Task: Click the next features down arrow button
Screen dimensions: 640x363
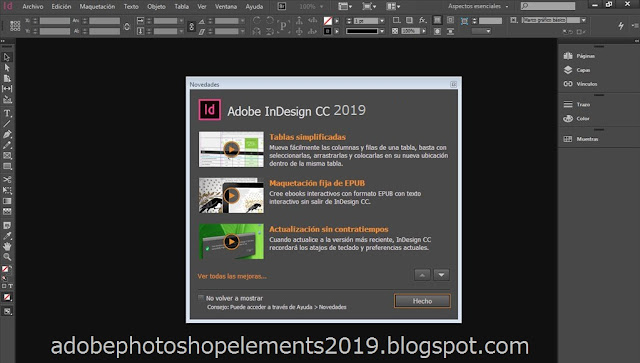Action: (441, 275)
